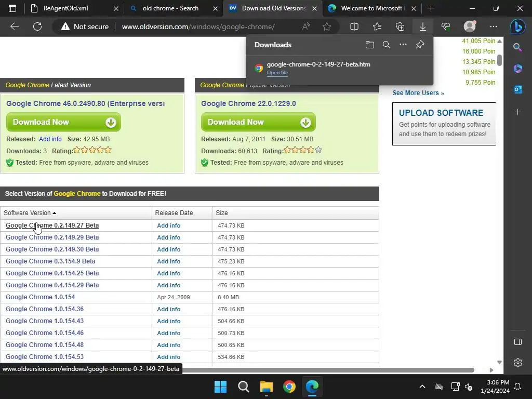Show hidden system tray icons
532x399 pixels.
tap(422, 387)
